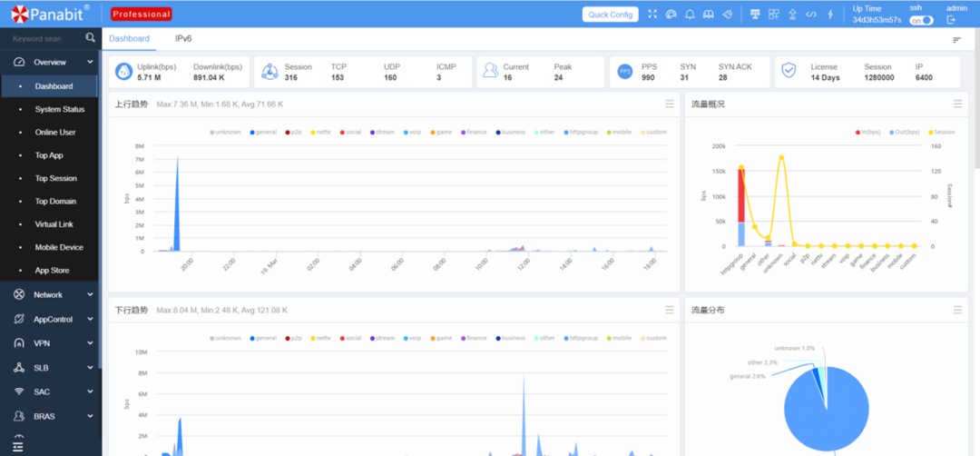
Task: Expand the BRAS sidebar section
Action: [x=50, y=416]
